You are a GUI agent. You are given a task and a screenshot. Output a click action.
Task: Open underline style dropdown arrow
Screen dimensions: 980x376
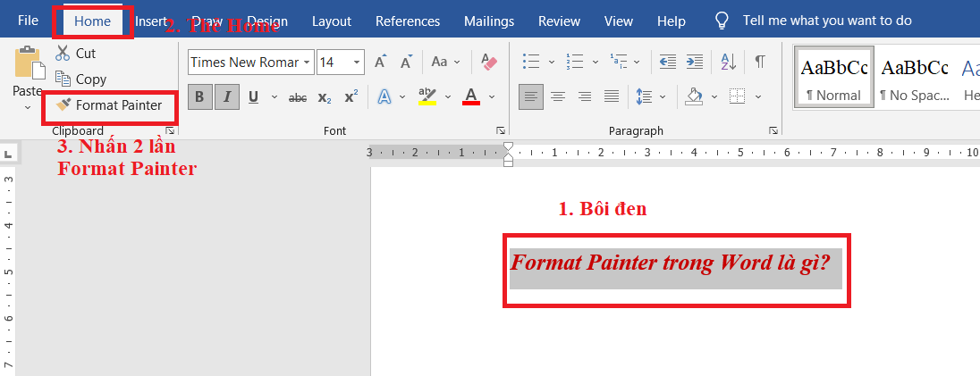[275, 97]
